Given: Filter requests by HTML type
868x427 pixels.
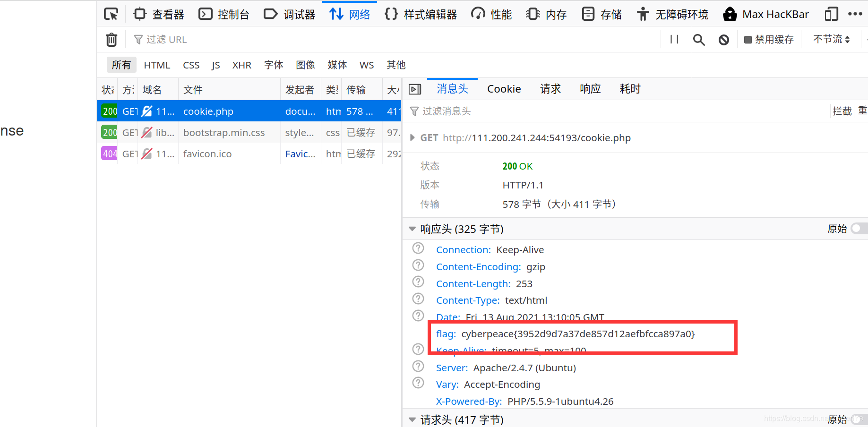Looking at the screenshot, I should 157,65.
